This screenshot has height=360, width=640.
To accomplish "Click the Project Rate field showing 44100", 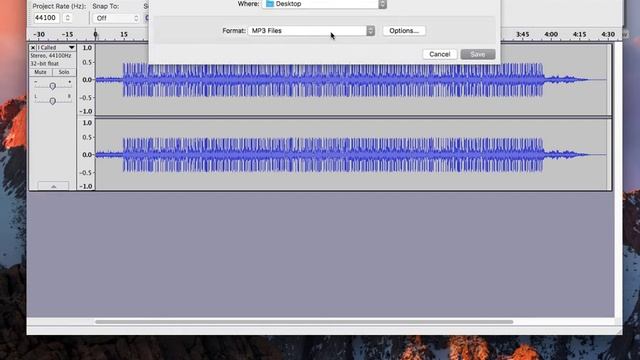I will [x=46, y=18].
